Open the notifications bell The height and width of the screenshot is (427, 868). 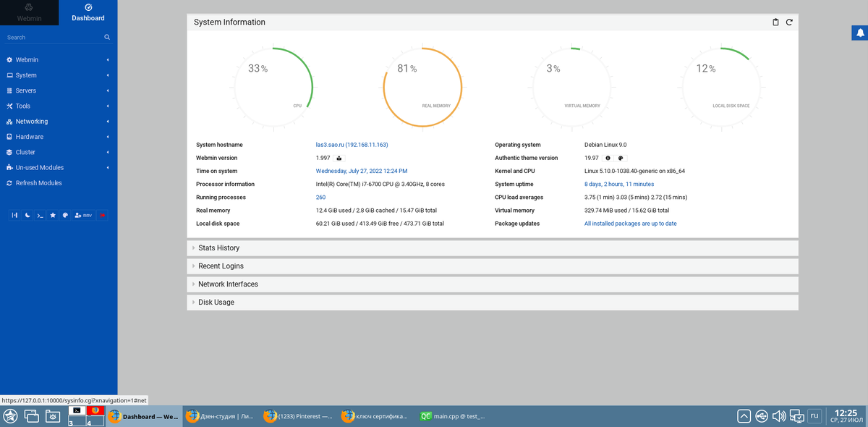(861, 32)
